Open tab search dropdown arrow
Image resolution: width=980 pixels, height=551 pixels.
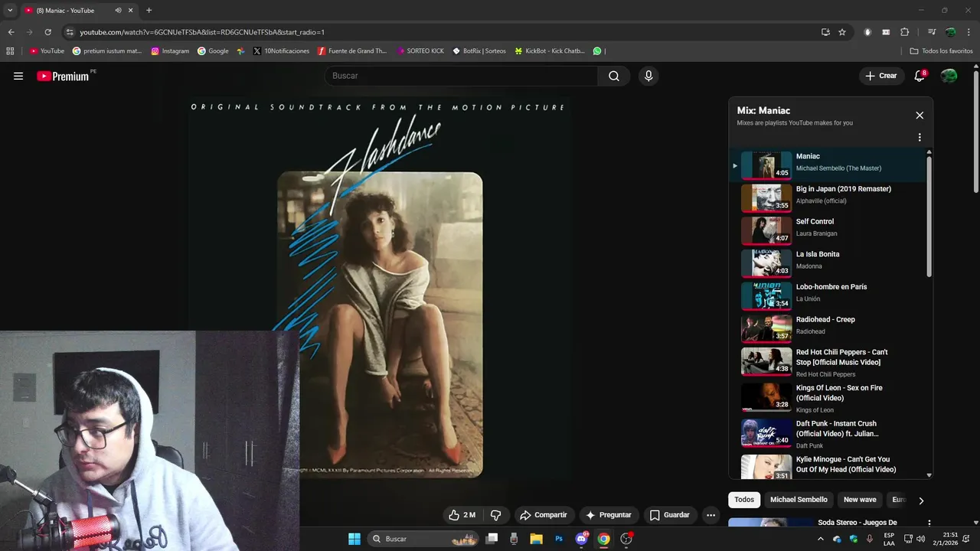(10, 11)
